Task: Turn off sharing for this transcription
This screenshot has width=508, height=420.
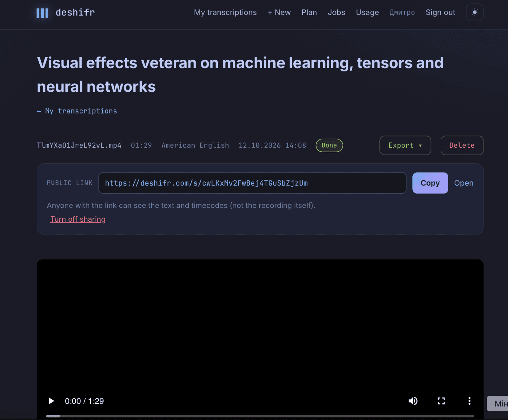Action: coord(78,219)
